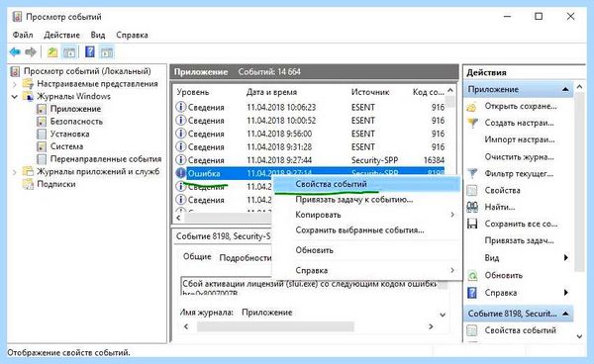Toggle the console tree pane toolbar icon
Viewport: 594px width, 364px height.
click(x=69, y=51)
